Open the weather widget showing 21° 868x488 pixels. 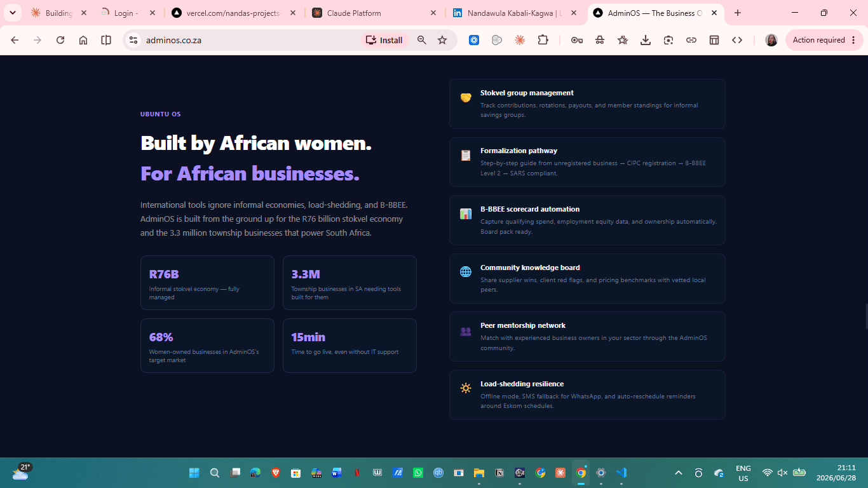pyautogui.click(x=21, y=471)
